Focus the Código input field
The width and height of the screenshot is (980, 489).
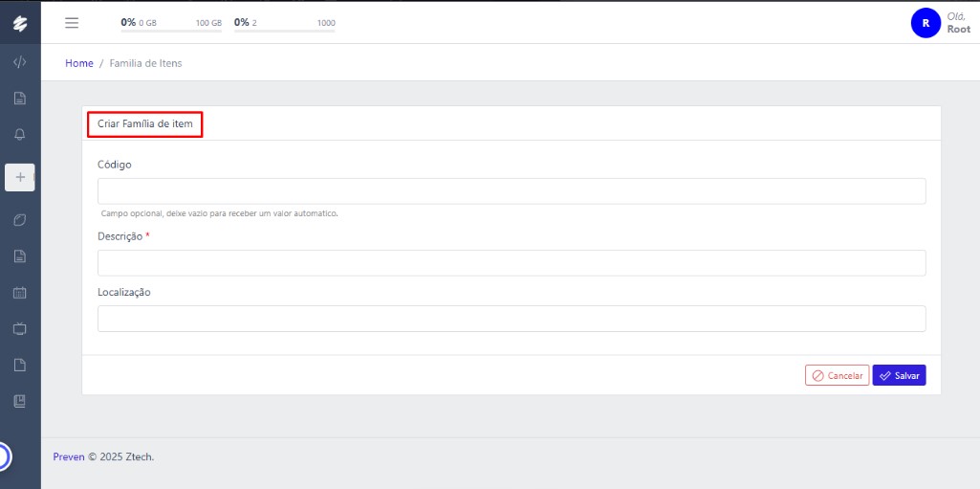tap(512, 191)
